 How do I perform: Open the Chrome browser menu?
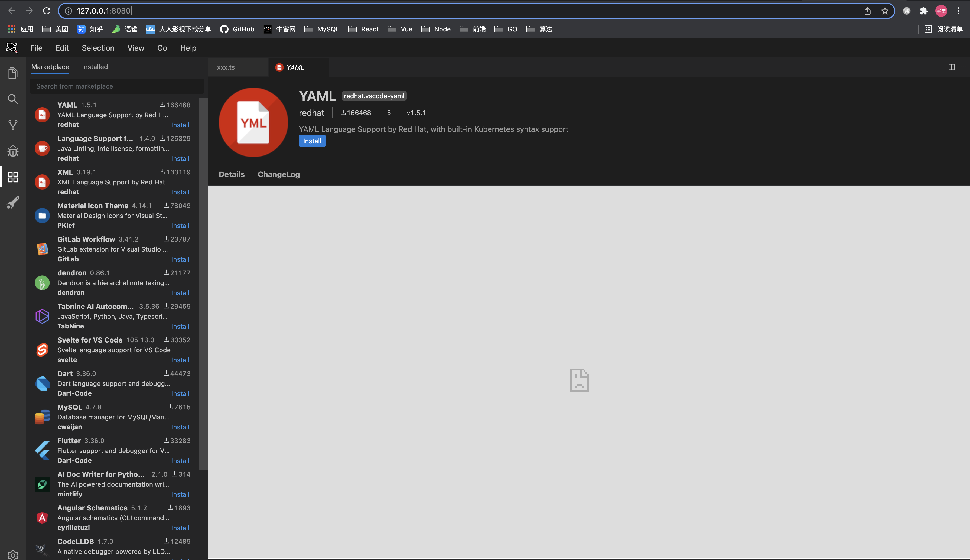[x=958, y=10]
